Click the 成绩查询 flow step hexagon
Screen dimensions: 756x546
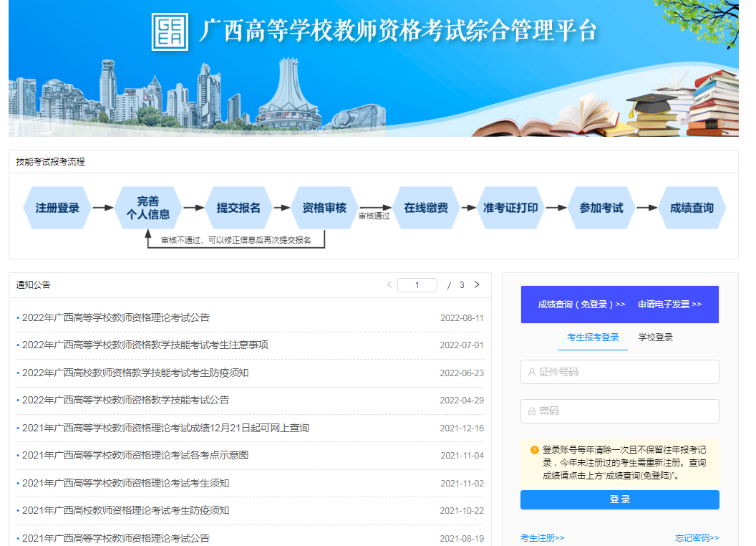[x=692, y=208]
